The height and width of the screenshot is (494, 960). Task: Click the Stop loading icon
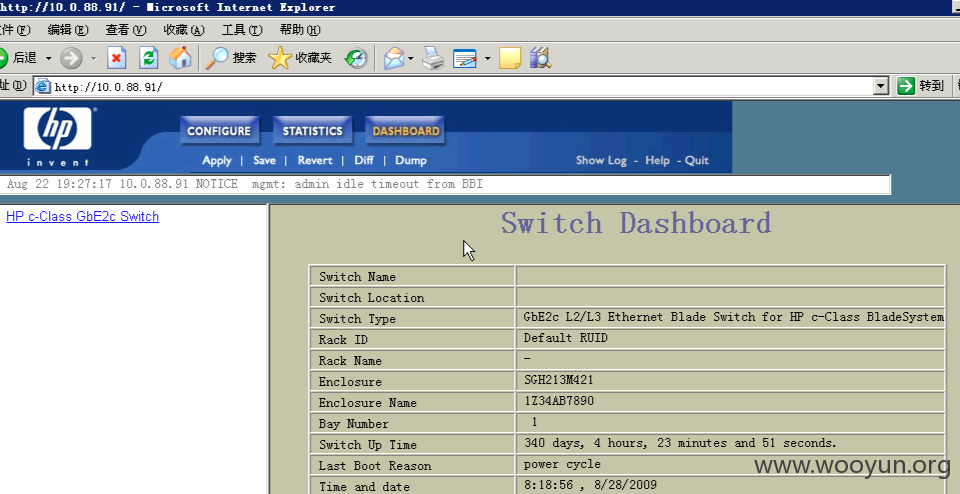pos(116,58)
